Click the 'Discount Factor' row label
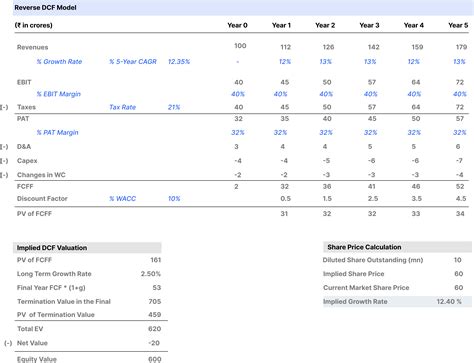Viewport: 474px width, 363px height. point(42,199)
